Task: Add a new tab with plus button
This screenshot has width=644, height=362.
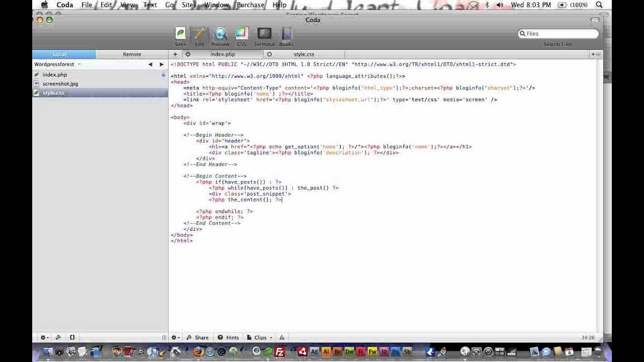Action: (x=175, y=54)
